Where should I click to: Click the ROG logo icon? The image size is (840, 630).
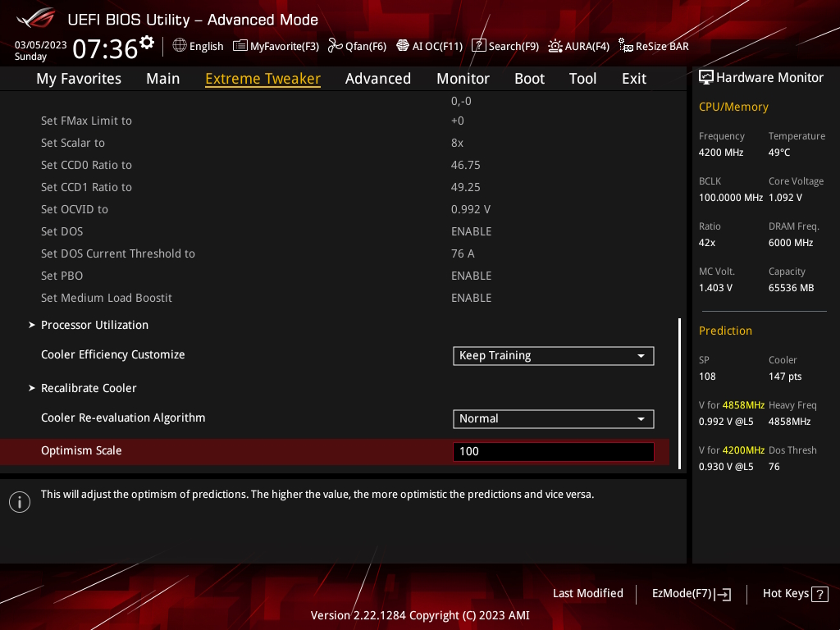click(x=35, y=18)
